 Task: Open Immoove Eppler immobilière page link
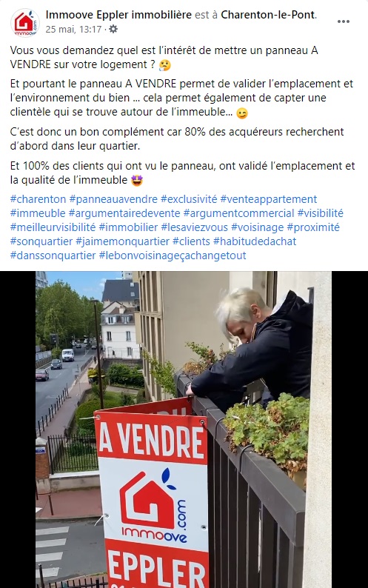click(x=118, y=15)
